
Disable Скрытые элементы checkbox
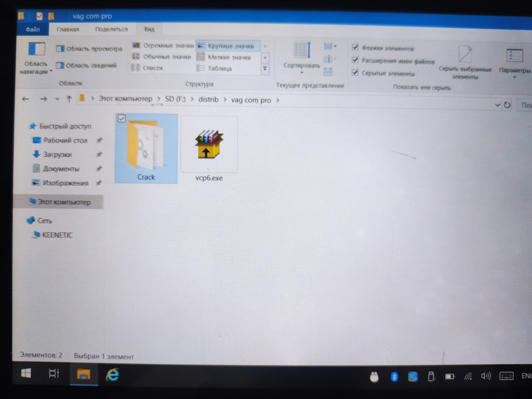[x=355, y=73]
